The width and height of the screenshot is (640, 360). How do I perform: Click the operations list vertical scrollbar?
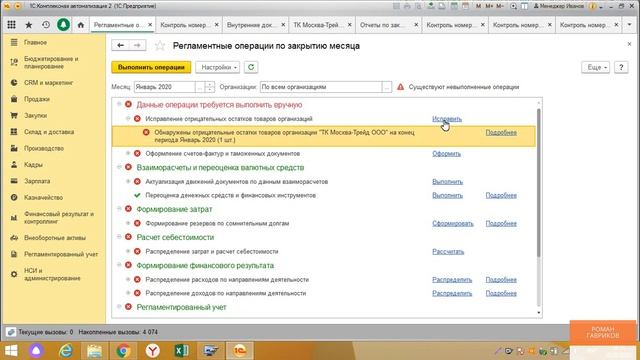(x=539, y=182)
